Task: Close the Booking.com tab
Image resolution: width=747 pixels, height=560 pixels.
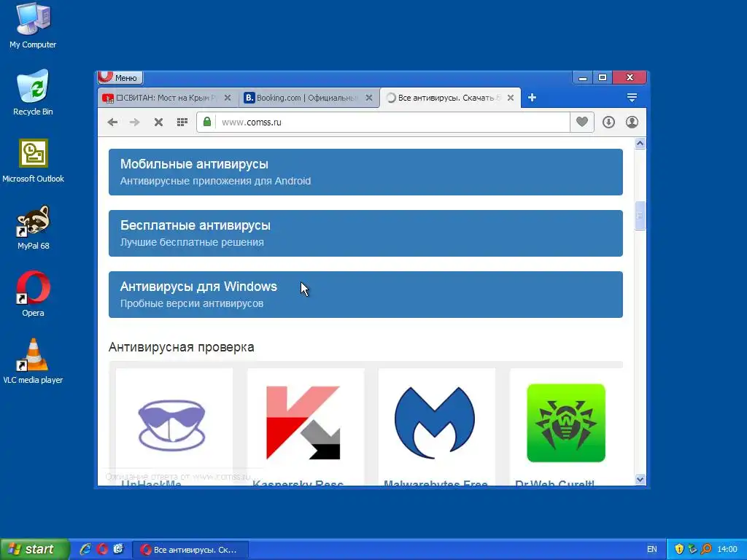Action: pos(369,98)
